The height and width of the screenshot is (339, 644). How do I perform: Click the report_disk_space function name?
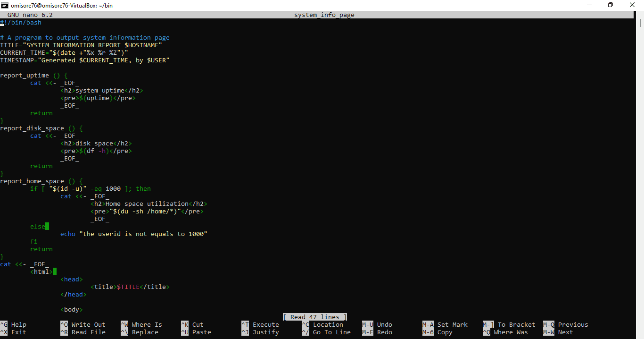(x=32, y=128)
